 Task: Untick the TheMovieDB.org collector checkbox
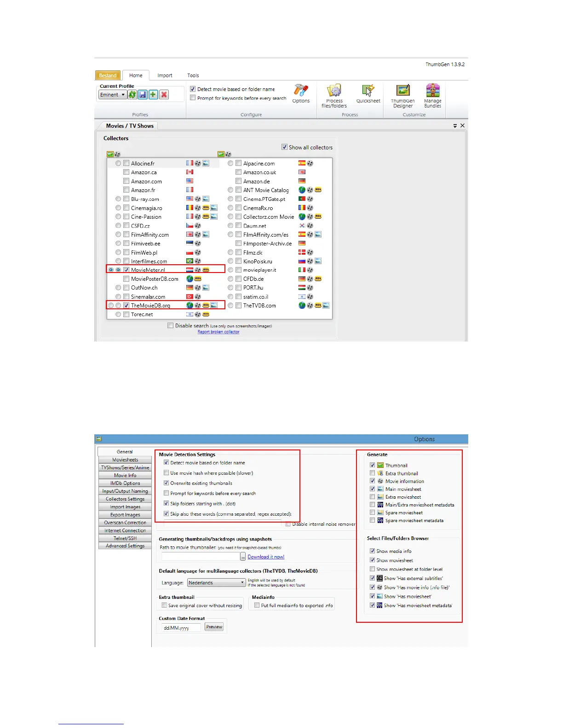(x=126, y=305)
